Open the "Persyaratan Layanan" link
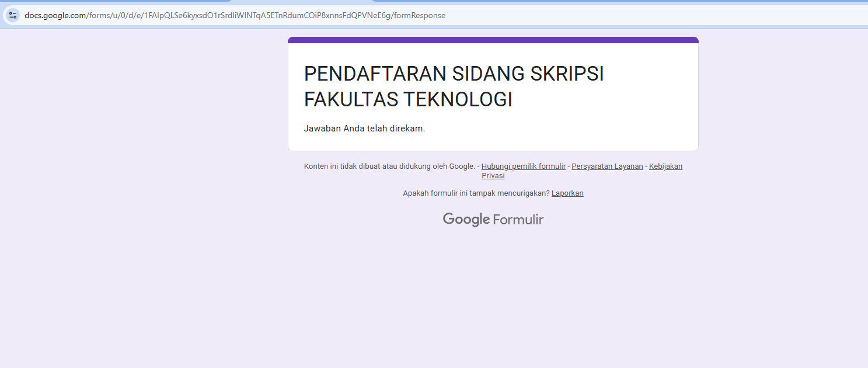 (607, 166)
